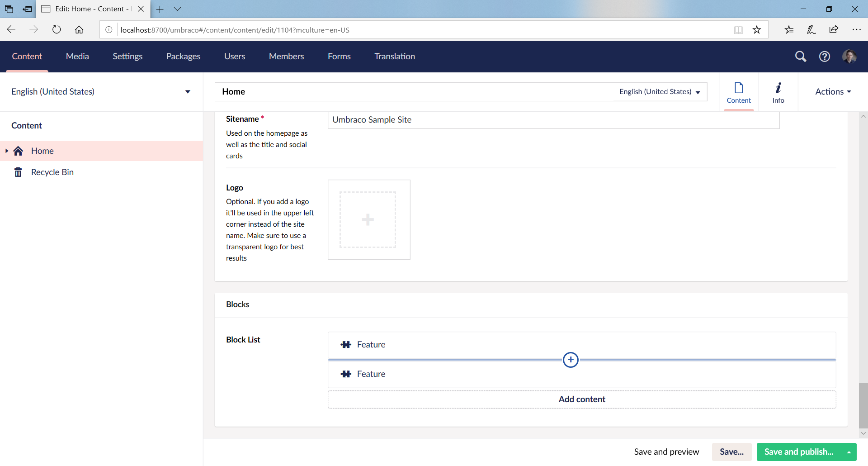
Task: Click the share icon in browser toolbar
Action: point(834,29)
